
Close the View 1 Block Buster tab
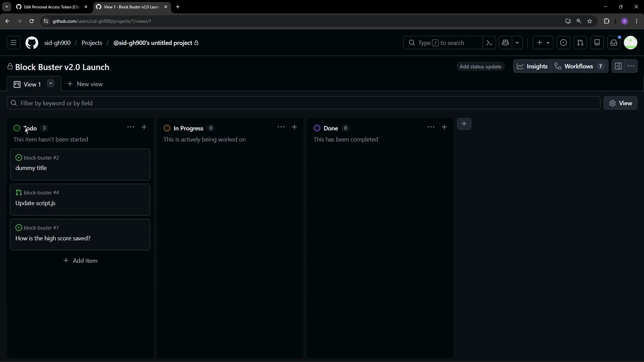tap(166, 7)
